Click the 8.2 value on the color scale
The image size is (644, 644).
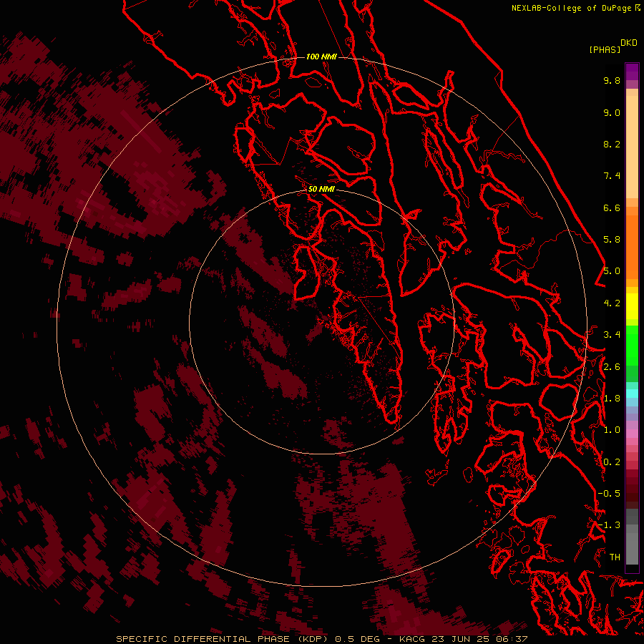(x=612, y=144)
